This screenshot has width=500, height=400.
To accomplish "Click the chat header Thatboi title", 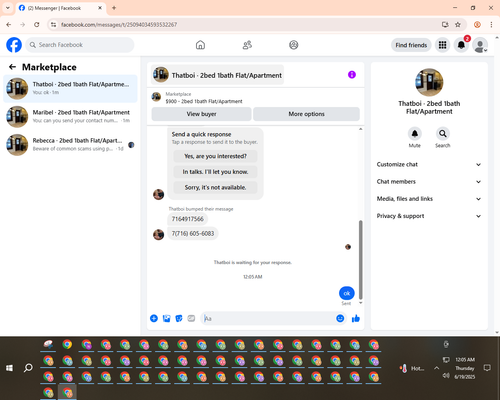I will point(217,75).
